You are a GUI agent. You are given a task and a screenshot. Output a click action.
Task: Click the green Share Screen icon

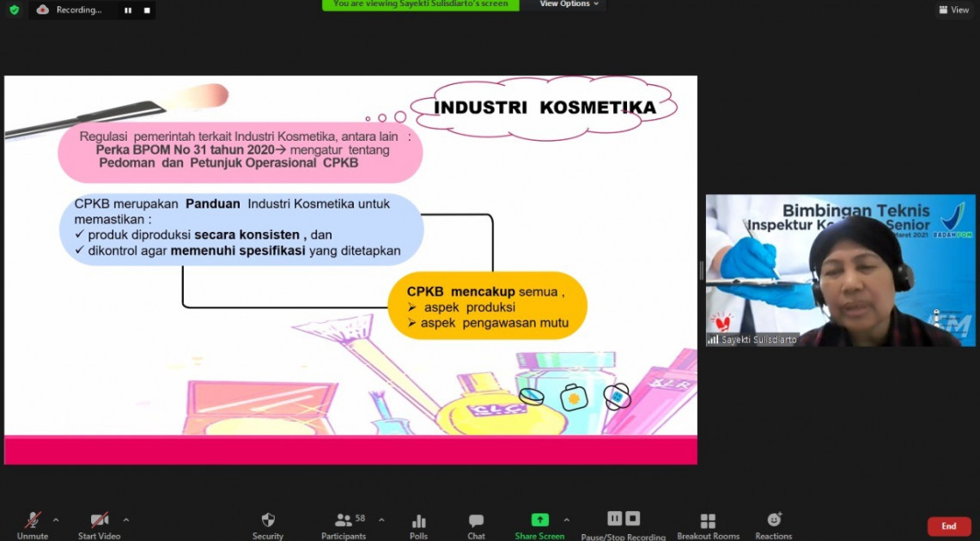(539, 520)
